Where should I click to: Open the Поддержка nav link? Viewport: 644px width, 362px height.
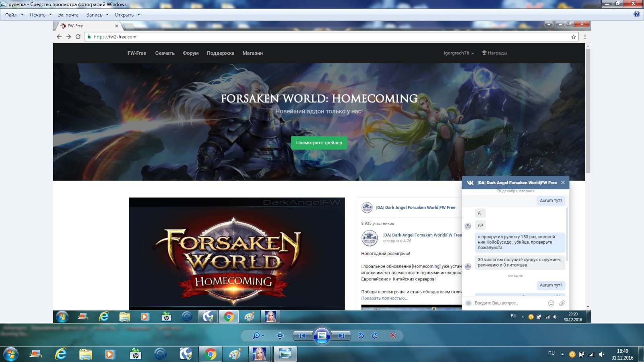click(x=221, y=53)
